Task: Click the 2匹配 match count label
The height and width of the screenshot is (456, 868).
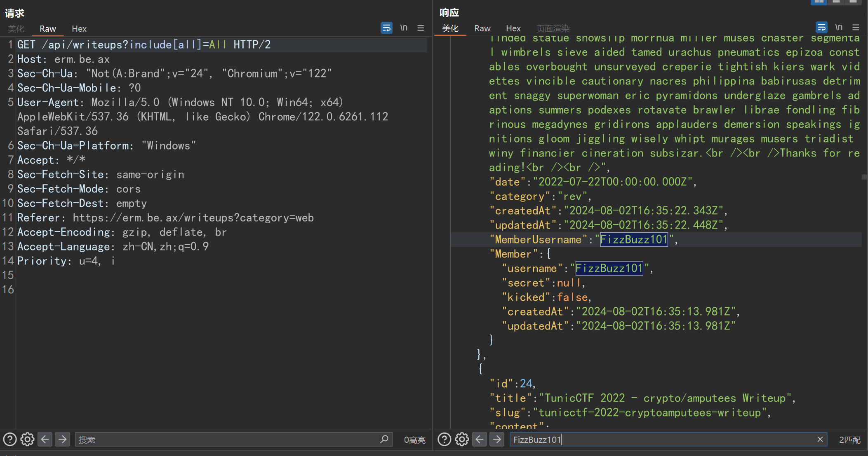Action: (850, 440)
